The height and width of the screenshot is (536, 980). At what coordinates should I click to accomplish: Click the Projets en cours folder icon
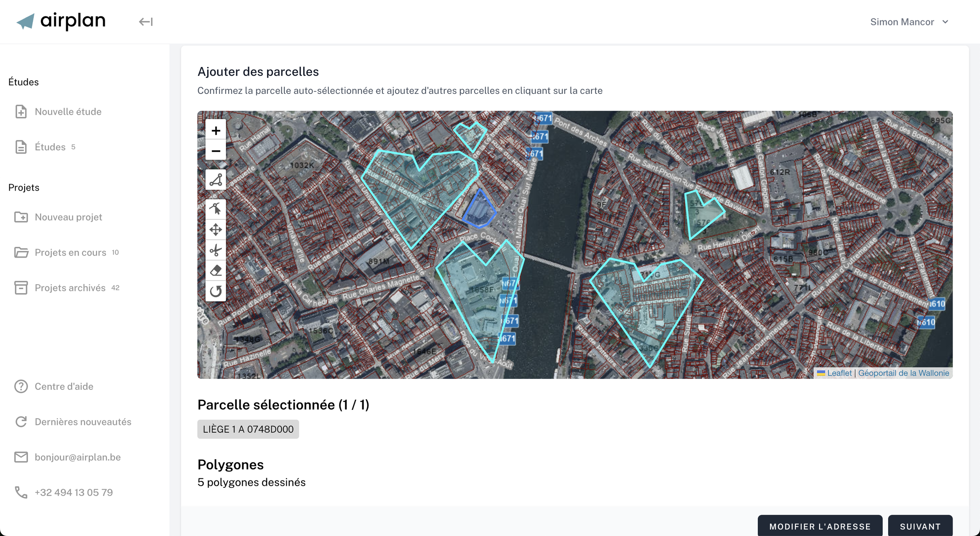coord(21,252)
